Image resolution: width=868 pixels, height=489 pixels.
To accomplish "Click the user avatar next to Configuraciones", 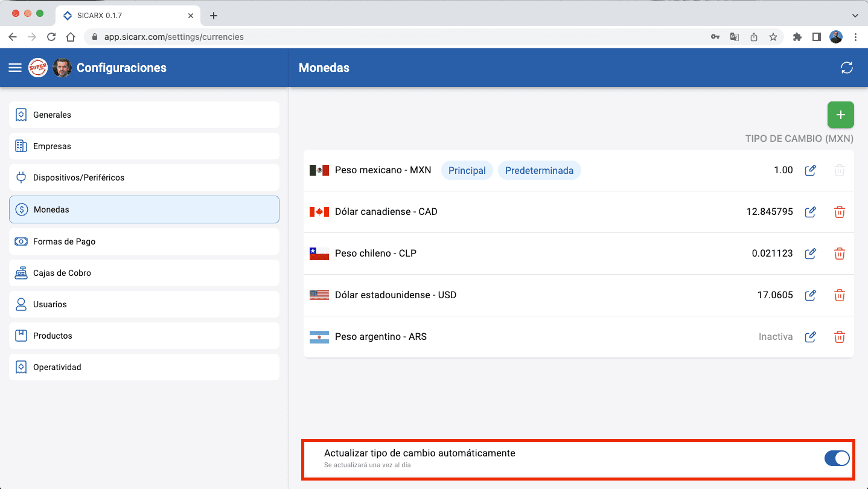I will pos(62,68).
